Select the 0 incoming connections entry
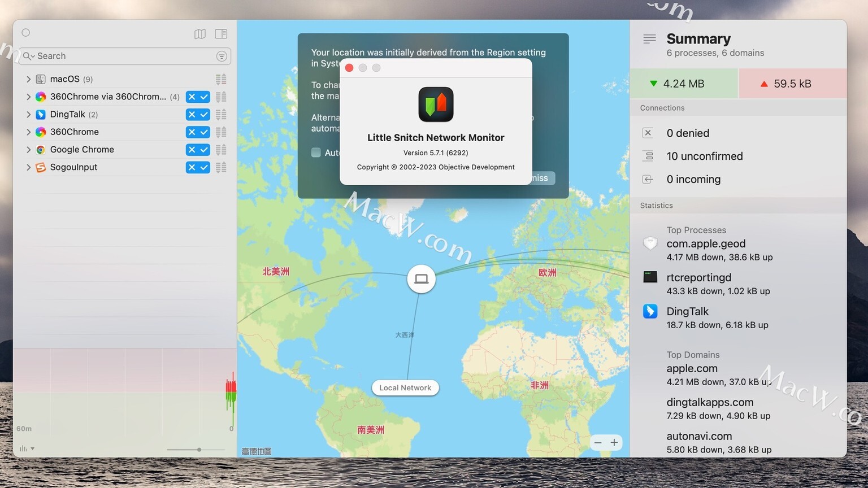Image resolution: width=868 pixels, height=488 pixels. 693,179
